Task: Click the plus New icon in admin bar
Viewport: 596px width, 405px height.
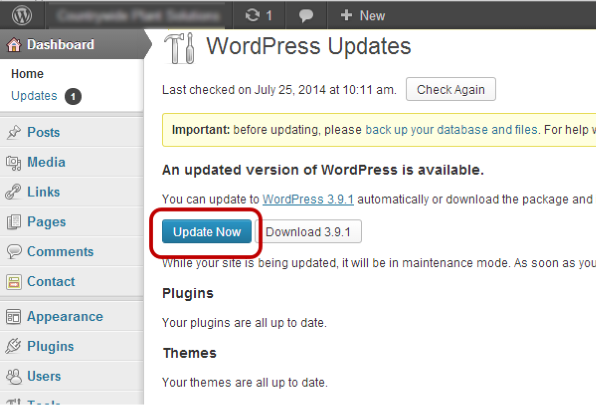Action: 346,15
